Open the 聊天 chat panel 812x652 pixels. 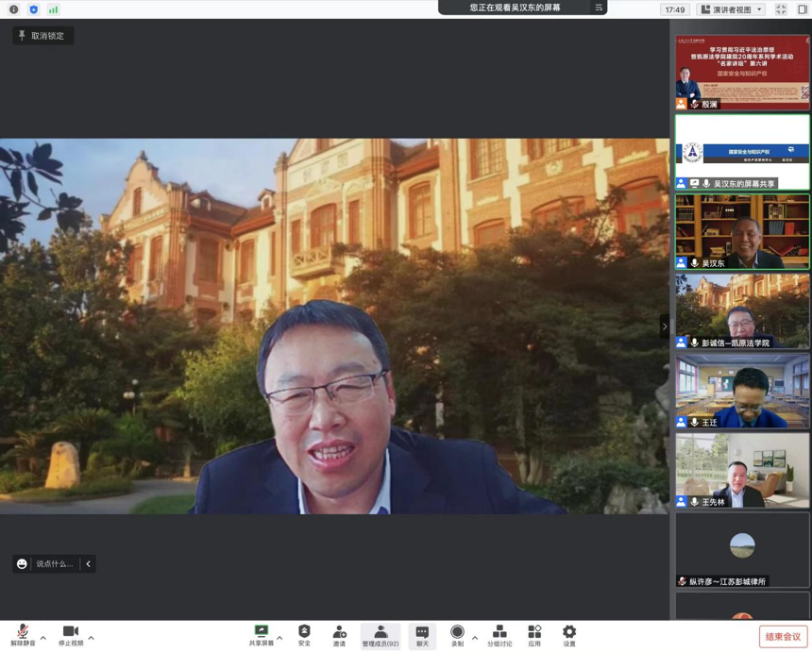click(422, 634)
